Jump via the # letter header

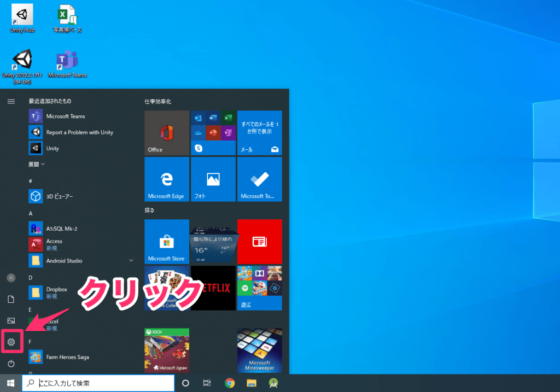[x=31, y=181]
